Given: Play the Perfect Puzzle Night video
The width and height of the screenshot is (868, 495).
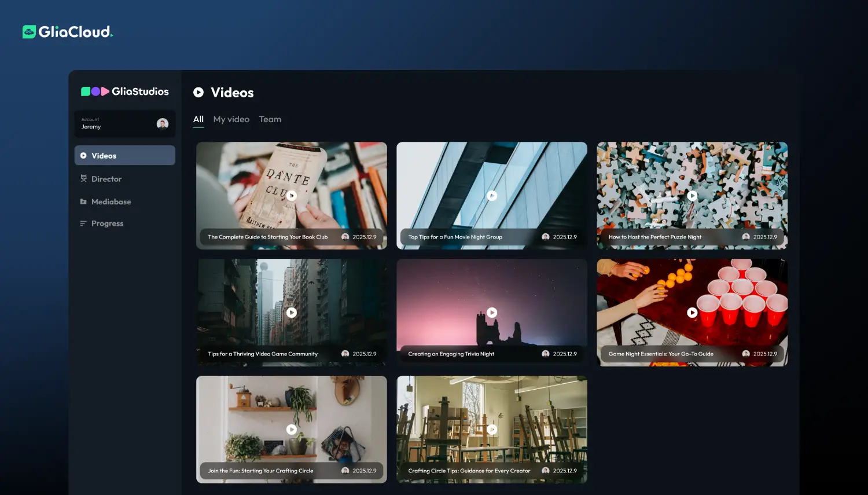Looking at the screenshot, I should pyautogui.click(x=692, y=196).
